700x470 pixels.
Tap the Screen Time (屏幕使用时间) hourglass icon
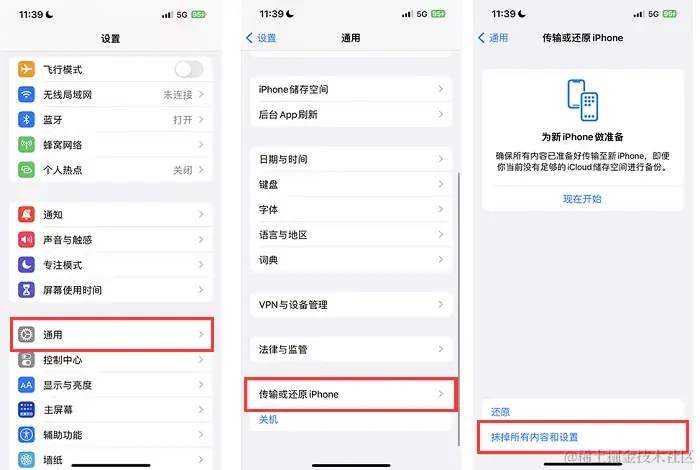[x=26, y=290]
